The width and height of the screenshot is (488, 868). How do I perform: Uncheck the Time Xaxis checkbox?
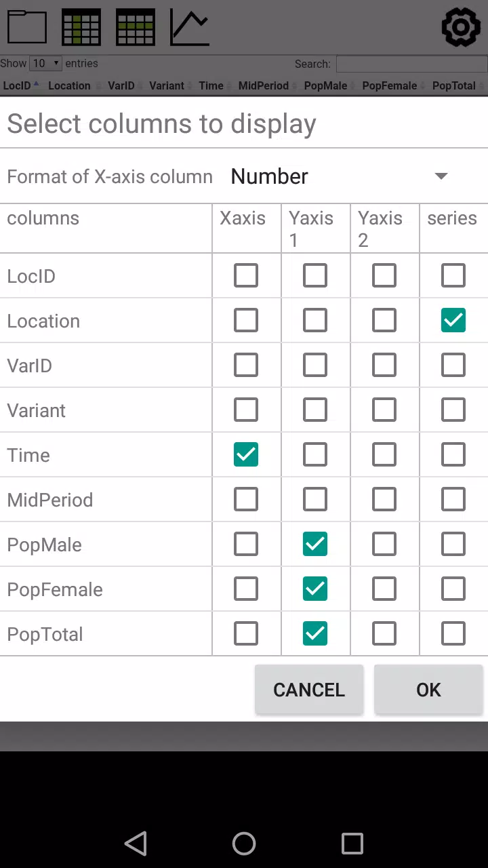tap(246, 454)
